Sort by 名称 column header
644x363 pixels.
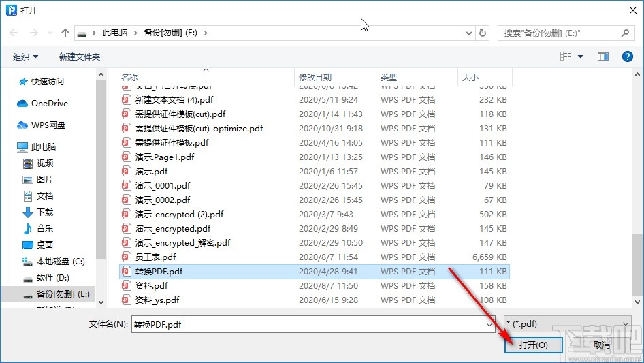206,77
